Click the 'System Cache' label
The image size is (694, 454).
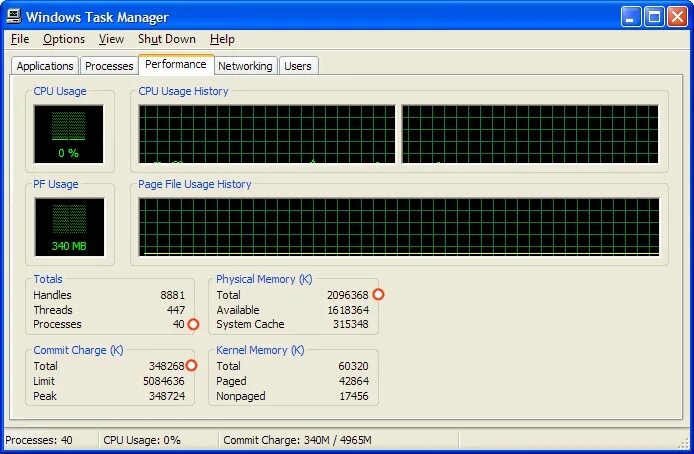(250, 324)
